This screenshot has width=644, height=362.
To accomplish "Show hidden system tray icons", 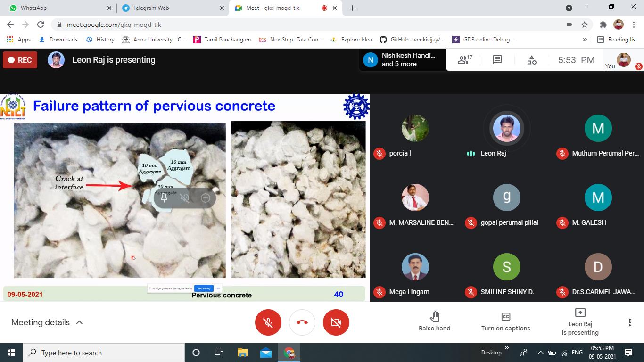I will (540, 353).
